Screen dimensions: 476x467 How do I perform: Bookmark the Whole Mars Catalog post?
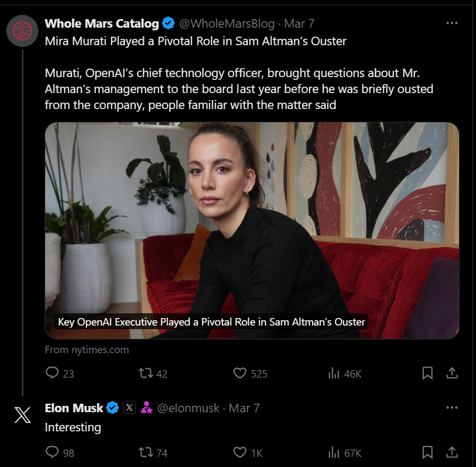427,373
